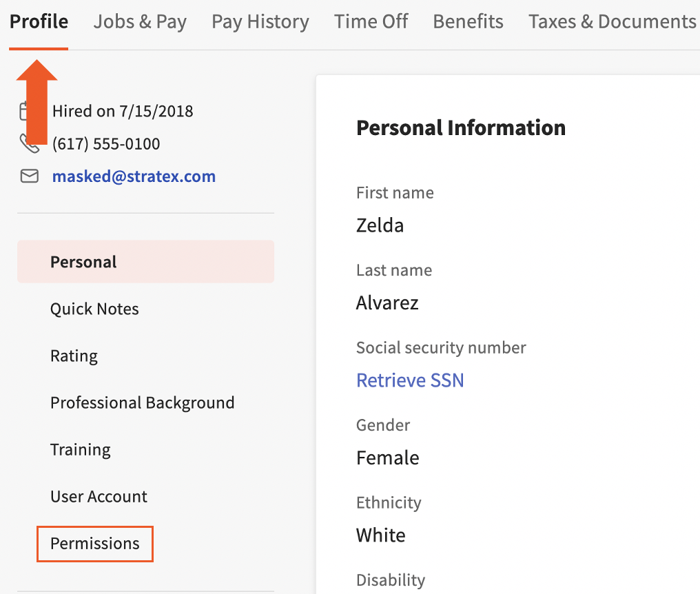700x594 pixels.
Task: Click the Personal Information heading
Action: (x=460, y=127)
